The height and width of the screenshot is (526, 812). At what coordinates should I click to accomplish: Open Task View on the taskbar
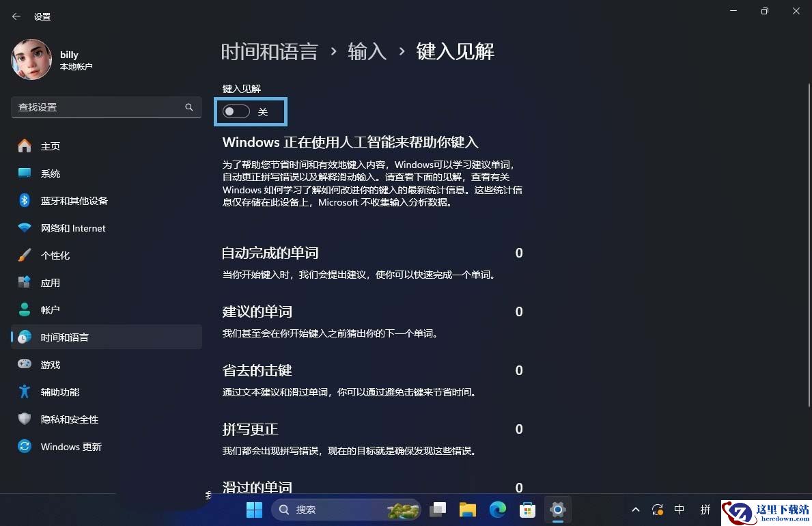(438, 510)
